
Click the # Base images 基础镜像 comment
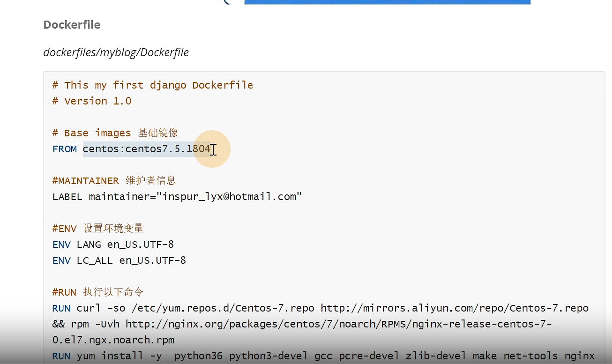(114, 133)
